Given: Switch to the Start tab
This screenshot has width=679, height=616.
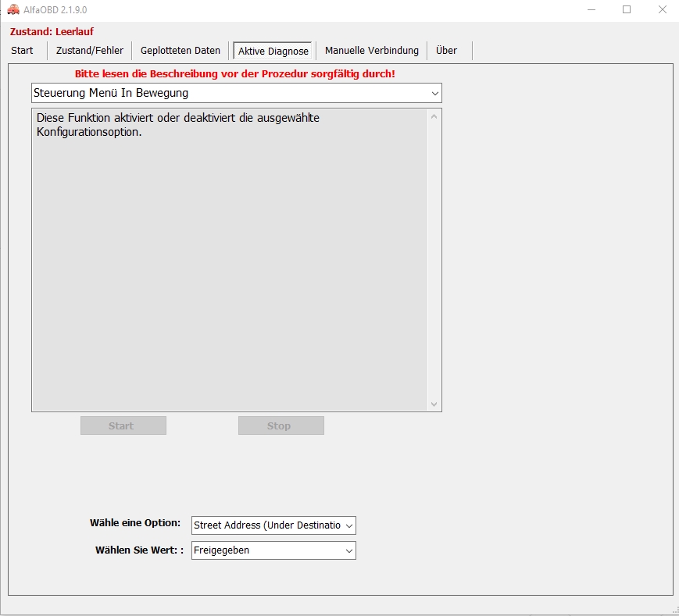Looking at the screenshot, I should [23, 51].
